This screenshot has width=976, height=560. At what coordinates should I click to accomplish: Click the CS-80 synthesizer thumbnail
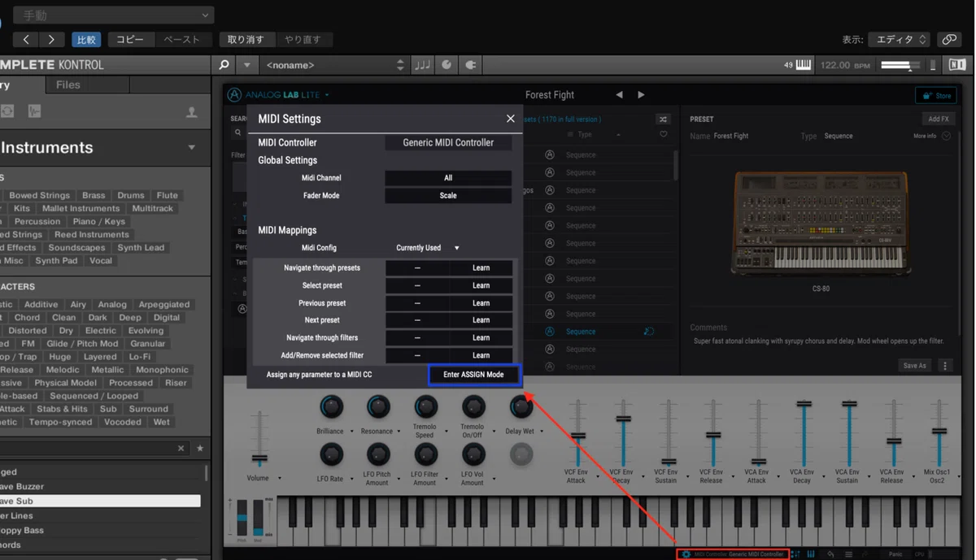pos(821,224)
